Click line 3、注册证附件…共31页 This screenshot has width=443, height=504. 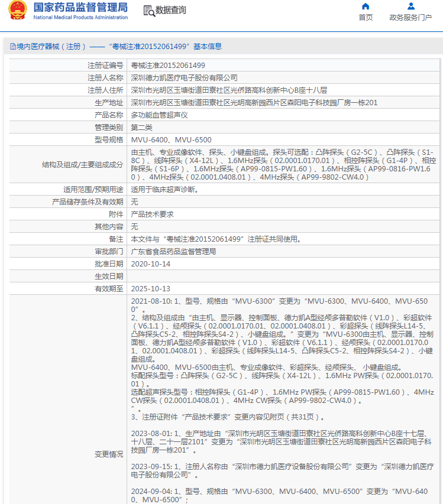[228, 417]
